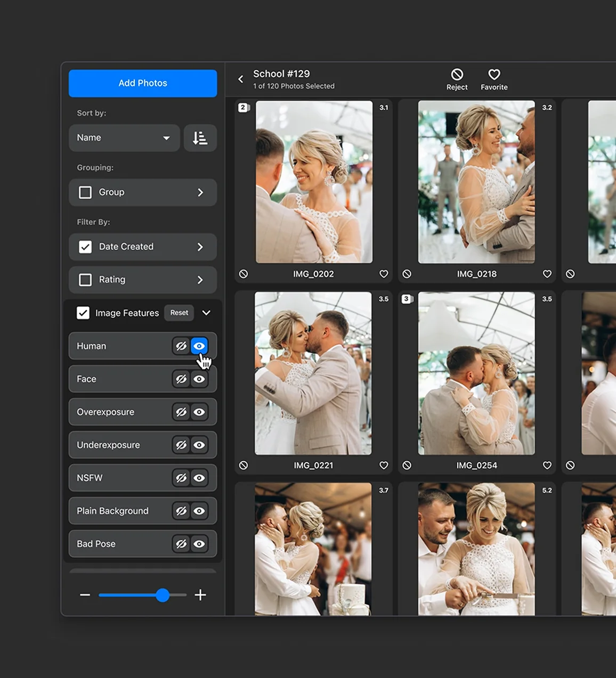
Task: Click back arrow beside School #129
Action: 241,79
